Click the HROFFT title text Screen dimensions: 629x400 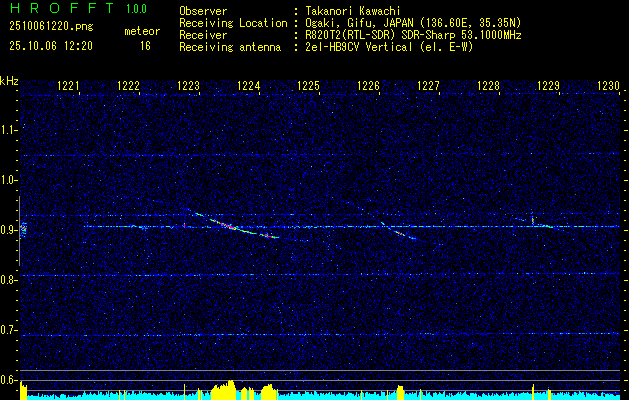coord(62,8)
